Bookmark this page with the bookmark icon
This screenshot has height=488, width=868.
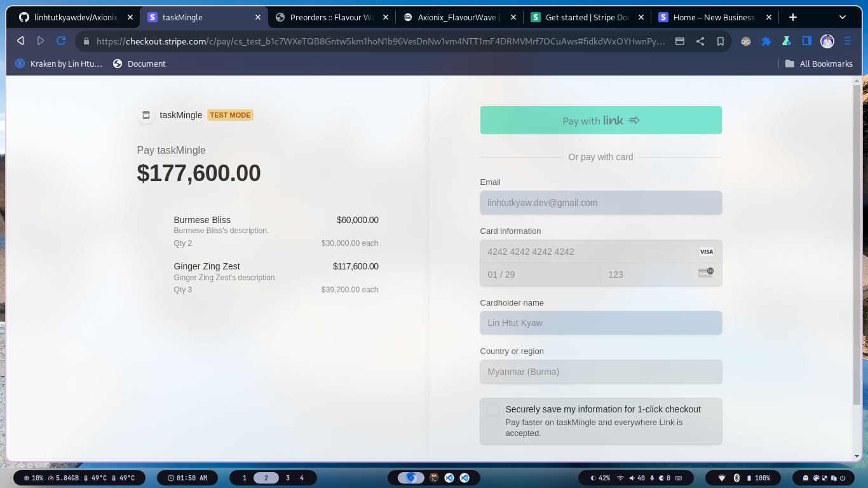tap(721, 41)
